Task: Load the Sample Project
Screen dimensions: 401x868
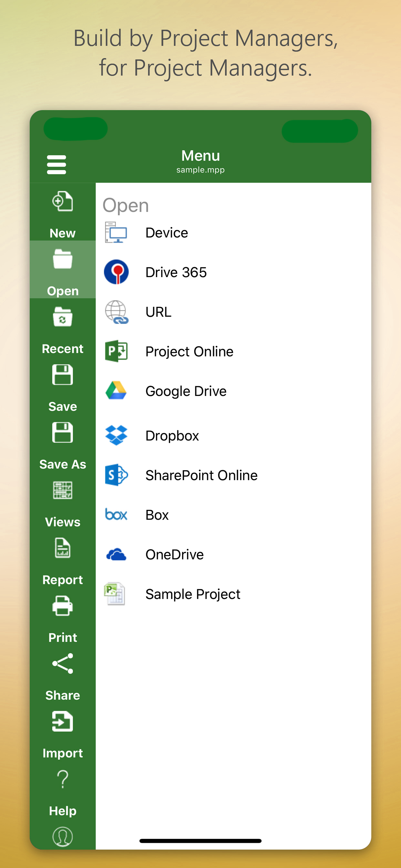Action: coord(192,594)
